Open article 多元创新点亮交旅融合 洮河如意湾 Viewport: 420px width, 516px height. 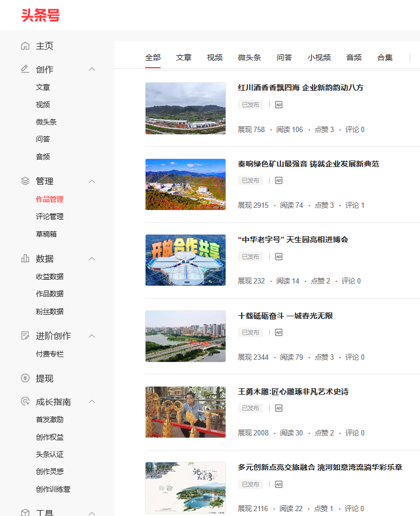[x=320, y=467]
